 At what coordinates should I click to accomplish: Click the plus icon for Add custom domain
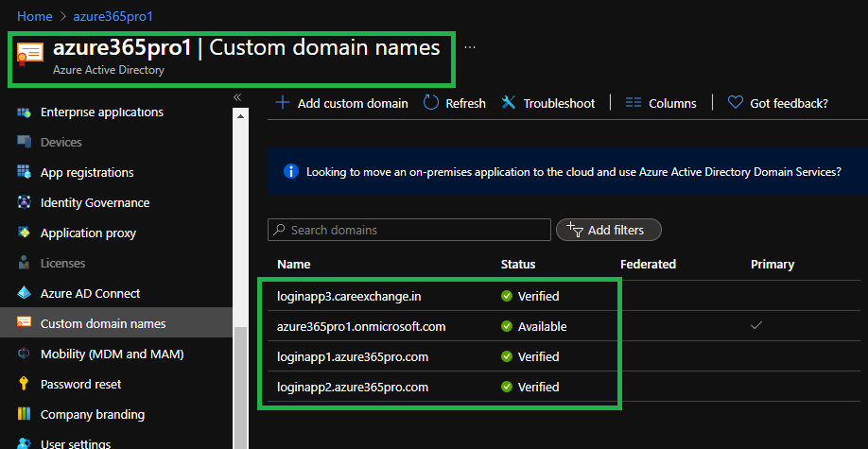pyautogui.click(x=283, y=103)
